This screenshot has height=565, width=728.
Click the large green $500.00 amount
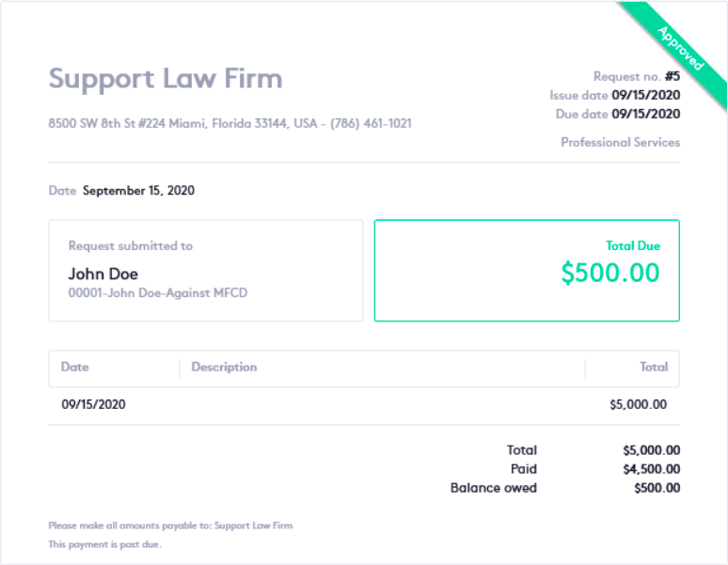point(610,273)
